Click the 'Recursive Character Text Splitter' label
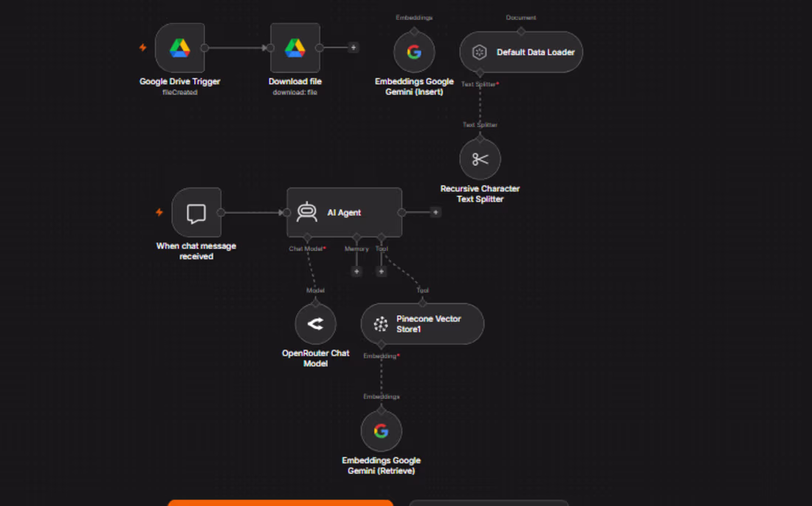Viewport: 812px width, 506px height. (x=480, y=194)
